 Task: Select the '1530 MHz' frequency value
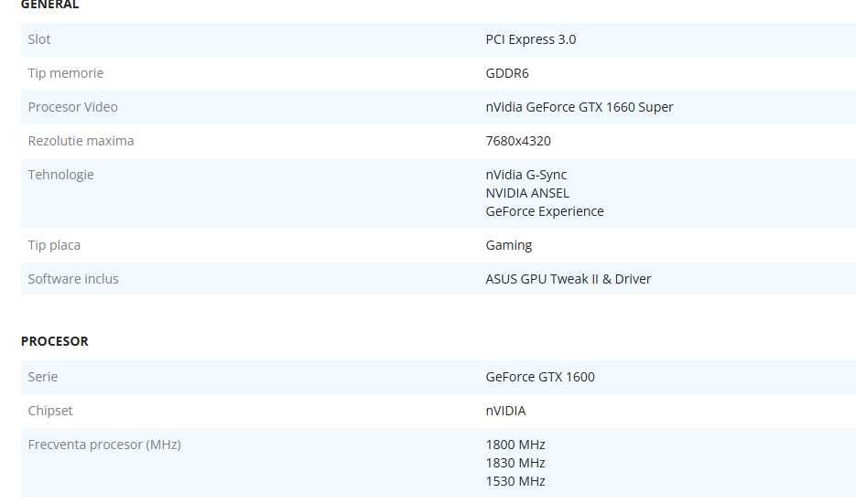pyautogui.click(x=515, y=481)
